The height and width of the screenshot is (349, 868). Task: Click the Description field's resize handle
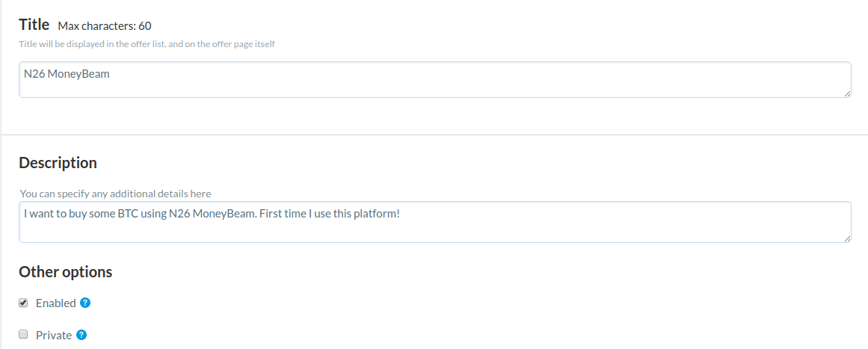pos(847,238)
